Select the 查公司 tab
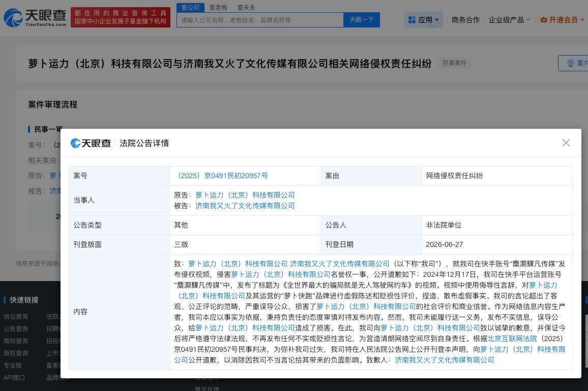 [191, 8]
